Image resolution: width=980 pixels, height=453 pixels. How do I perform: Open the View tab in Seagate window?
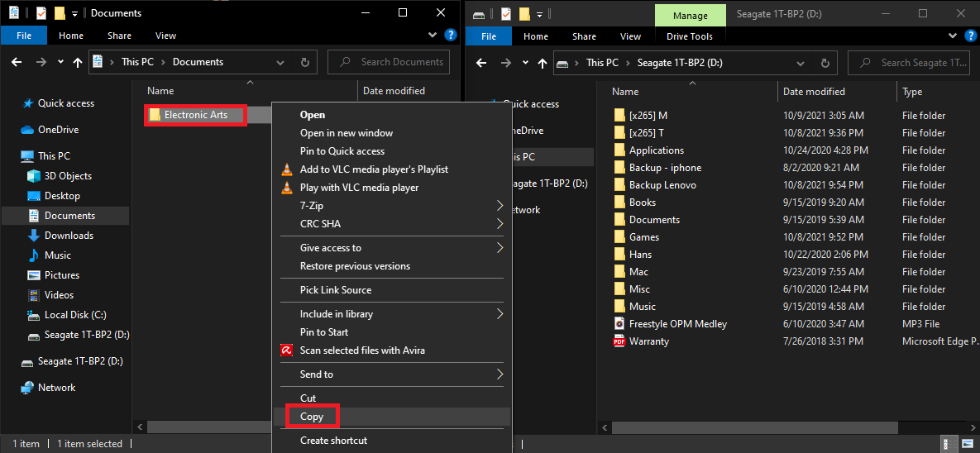click(x=631, y=36)
